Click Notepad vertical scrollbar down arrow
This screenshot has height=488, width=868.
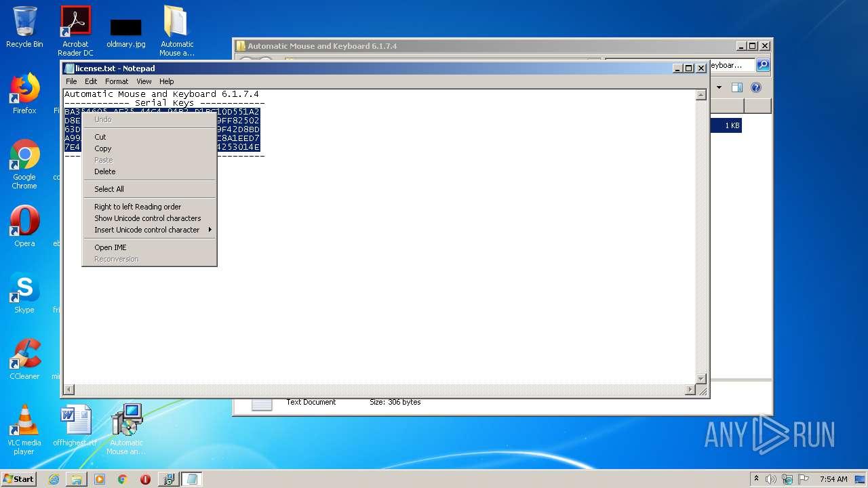pyautogui.click(x=701, y=379)
